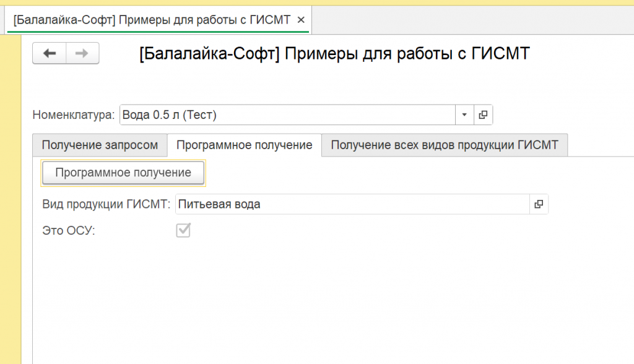The width and height of the screenshot is (634, 364).
Task: Click the Это ОСУ label
Action: 69,230
